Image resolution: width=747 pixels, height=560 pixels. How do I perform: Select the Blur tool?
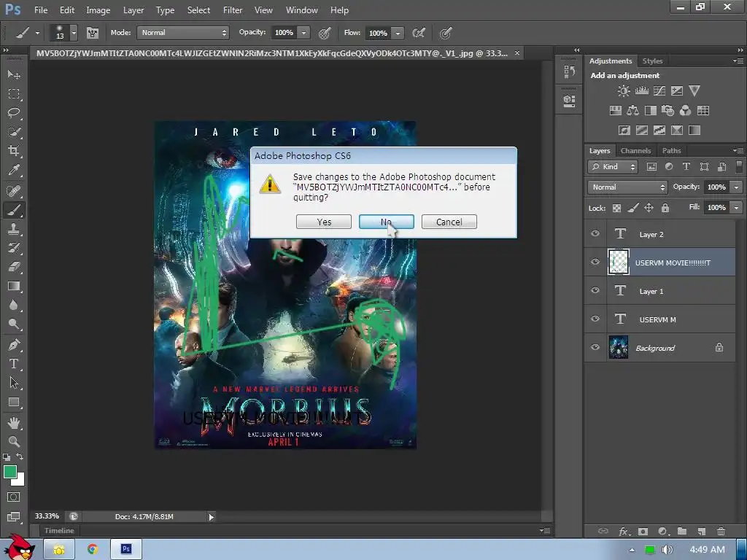[14, 306]
